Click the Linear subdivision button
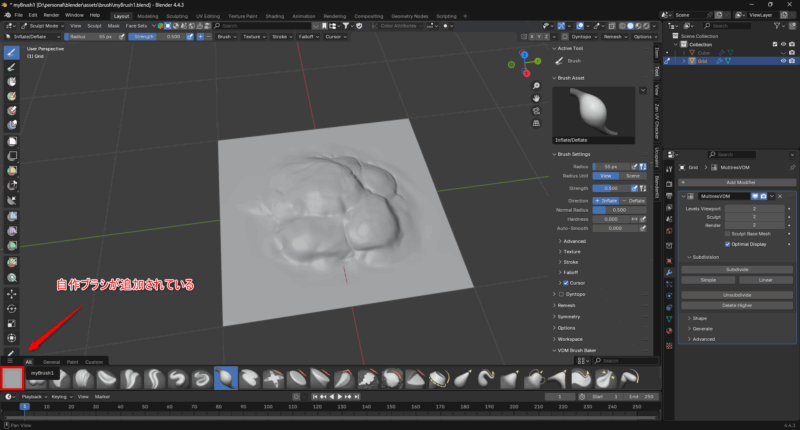 click(x=766, y=280)
